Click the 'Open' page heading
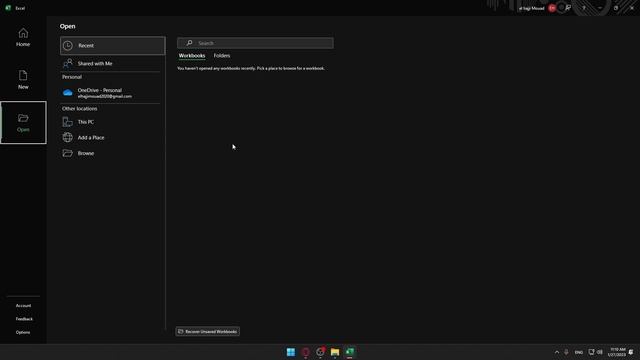This screenshot has width=640, height=360. pyautogui.click(x=67, y=26)
